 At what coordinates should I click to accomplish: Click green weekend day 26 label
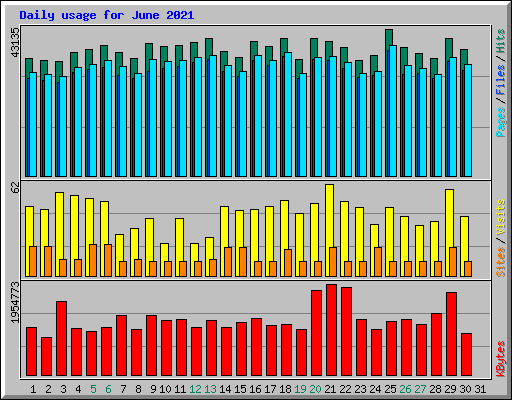point(405,389)
